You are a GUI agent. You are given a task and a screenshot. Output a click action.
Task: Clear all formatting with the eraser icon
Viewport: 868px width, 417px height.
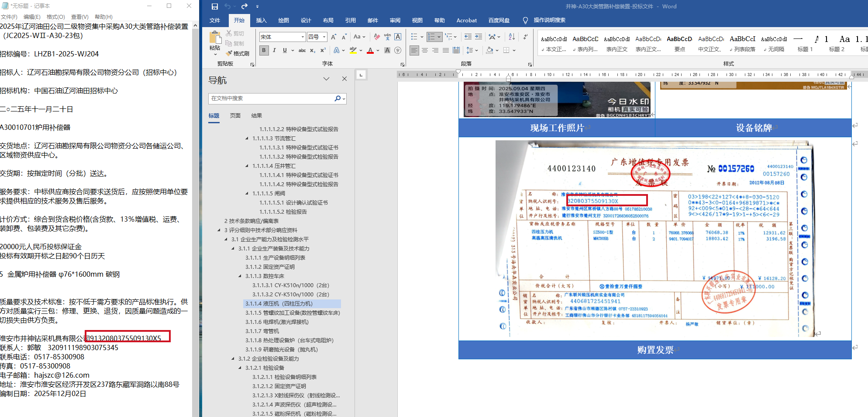click(x=377, y=37)
